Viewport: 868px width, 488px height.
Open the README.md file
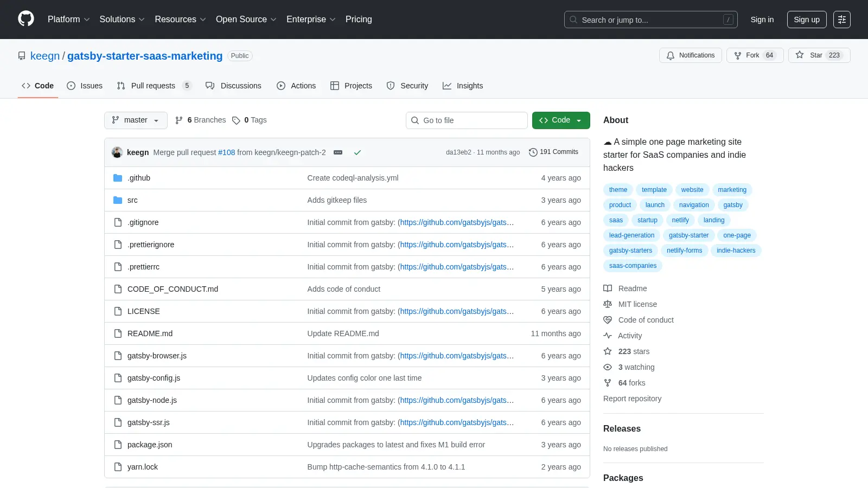tap(150, 333)
